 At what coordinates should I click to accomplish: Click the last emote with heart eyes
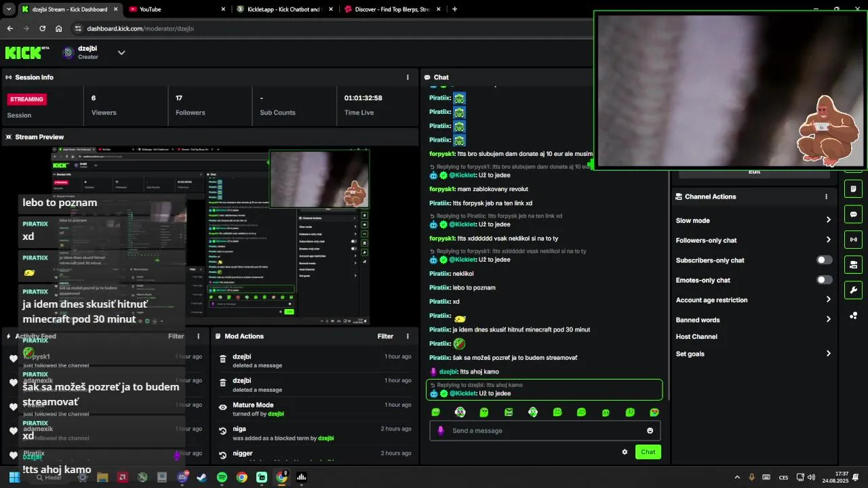(x=654, y=412)
